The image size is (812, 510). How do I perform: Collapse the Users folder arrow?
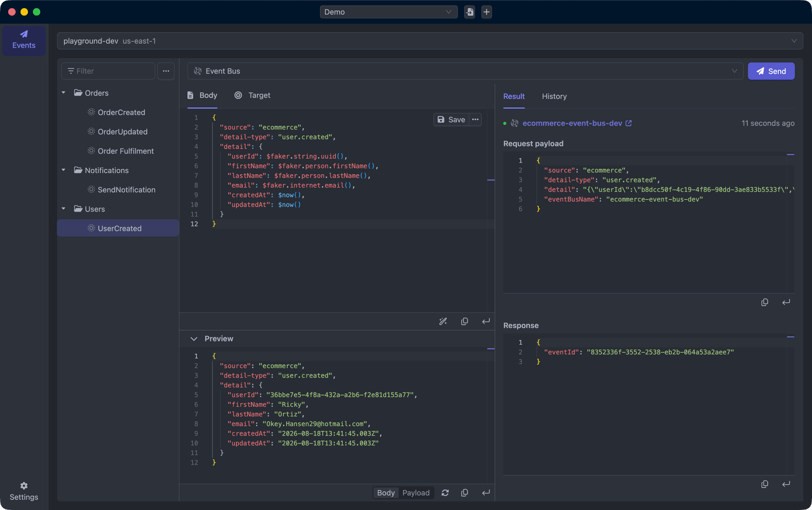tap(63, 208)
